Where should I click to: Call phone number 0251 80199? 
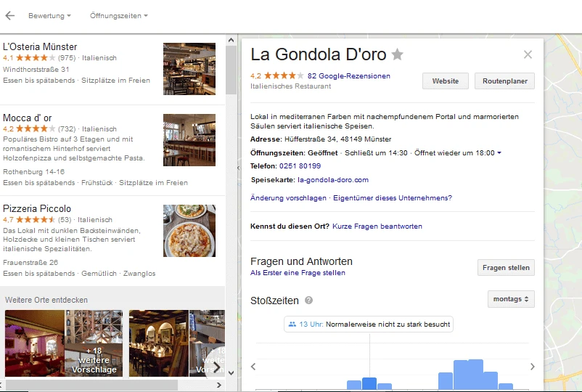(x=300, y=166)
